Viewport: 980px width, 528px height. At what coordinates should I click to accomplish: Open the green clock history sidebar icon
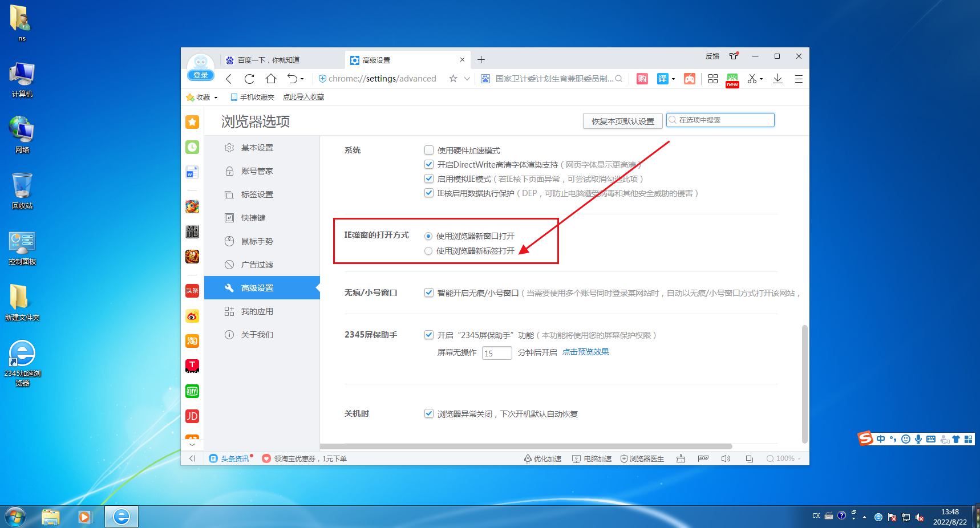pyautogui.click(x=192, y=147)
